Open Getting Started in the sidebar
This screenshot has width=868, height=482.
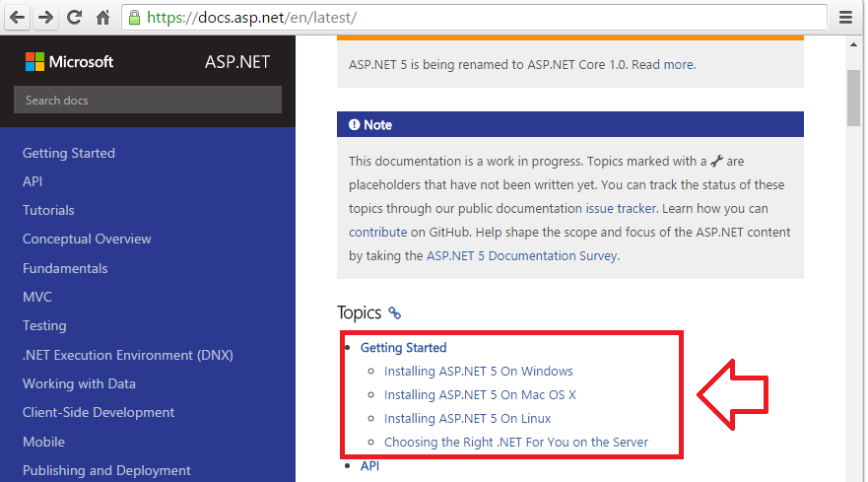pos(69,153)
